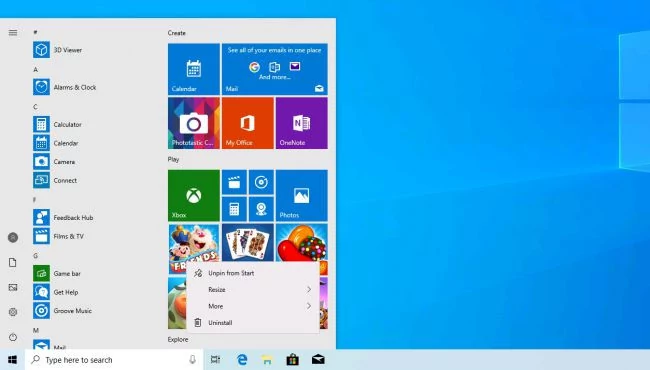
Task: Expand the Start menu hamburger button
Action: click(x=13, y=33)
